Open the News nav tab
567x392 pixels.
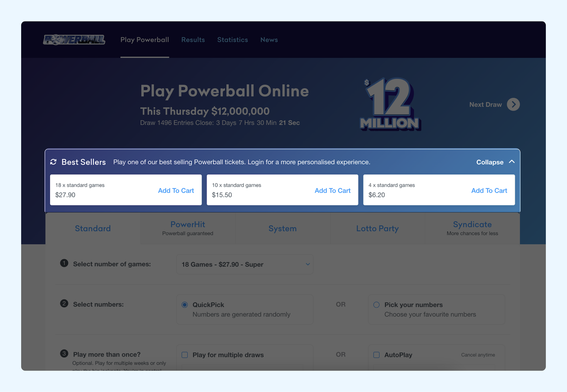(269, 40)
